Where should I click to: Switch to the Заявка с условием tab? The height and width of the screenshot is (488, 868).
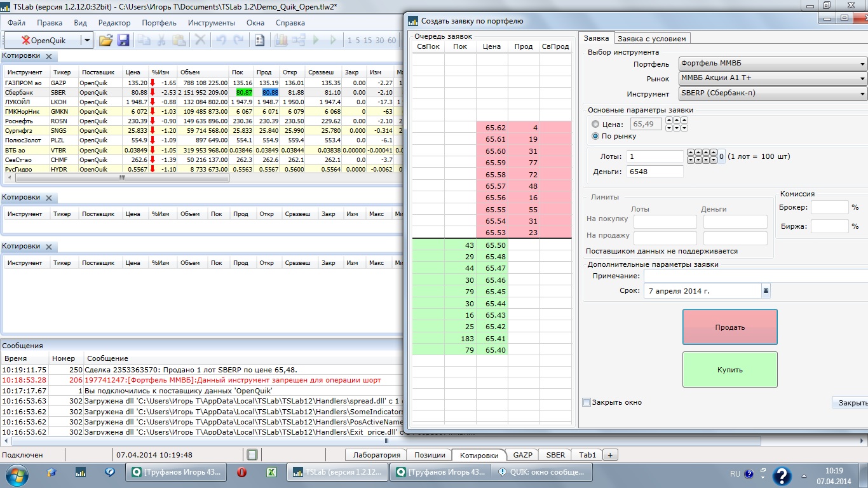coord(652,39)
